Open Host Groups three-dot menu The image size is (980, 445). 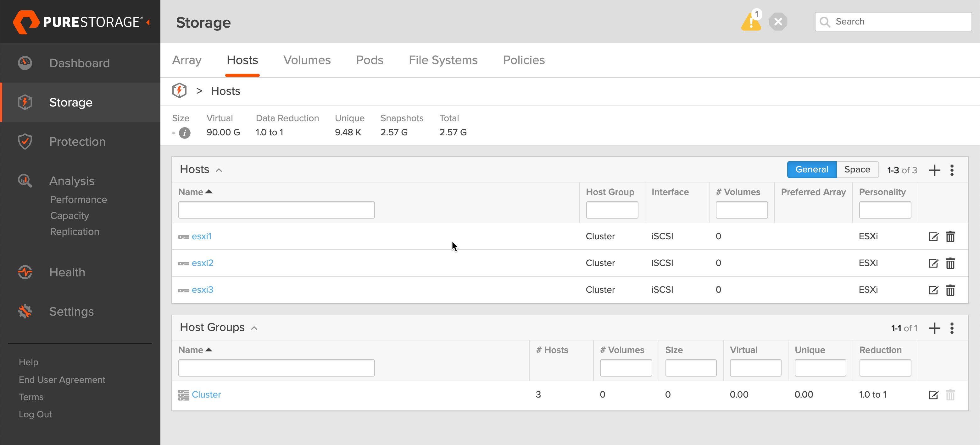pyautogui.click(x=952, y=328)
